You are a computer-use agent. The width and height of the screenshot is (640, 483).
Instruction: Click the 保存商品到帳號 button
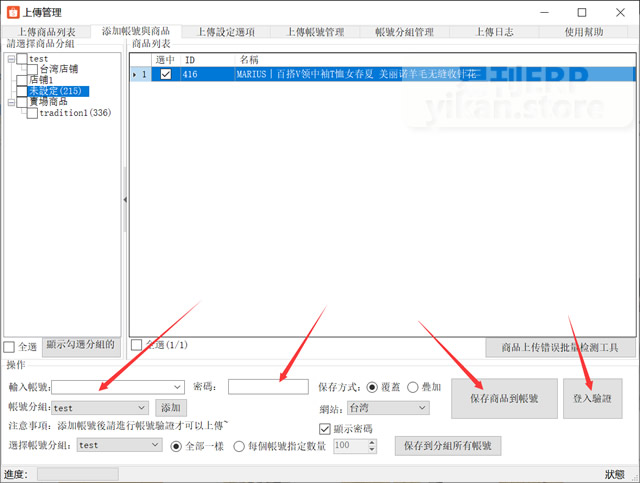[x=503, y=398]
